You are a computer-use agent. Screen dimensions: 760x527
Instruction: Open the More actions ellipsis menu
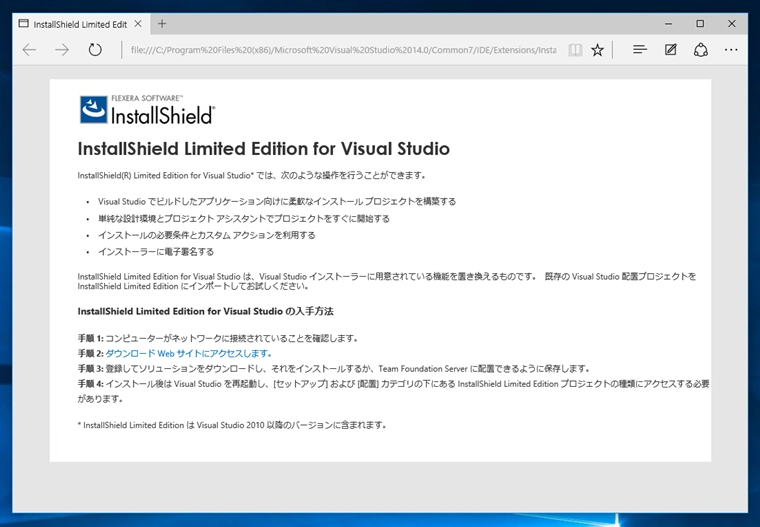click(731, 49)
